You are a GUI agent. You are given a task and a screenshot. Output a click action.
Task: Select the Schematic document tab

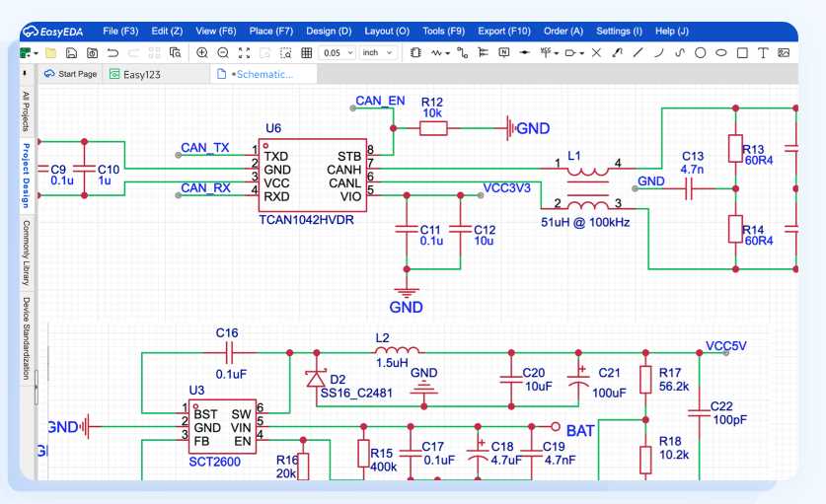tap(263, 74)
